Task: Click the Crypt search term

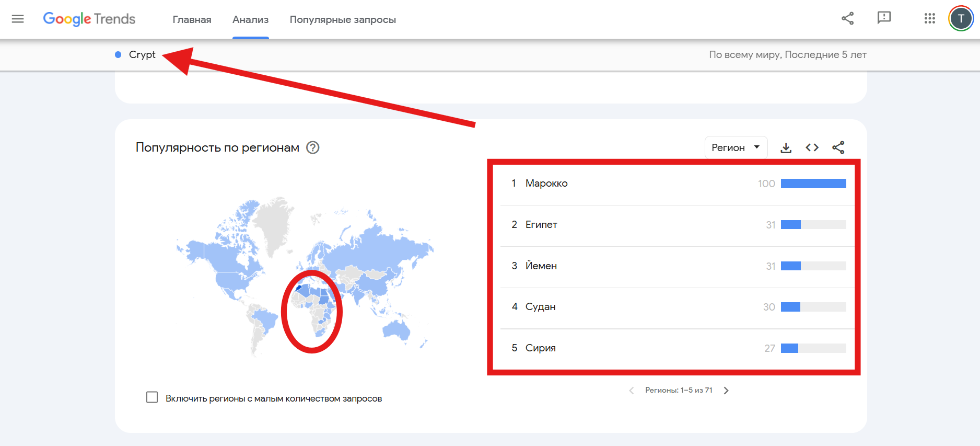Action: coord(142,55)
